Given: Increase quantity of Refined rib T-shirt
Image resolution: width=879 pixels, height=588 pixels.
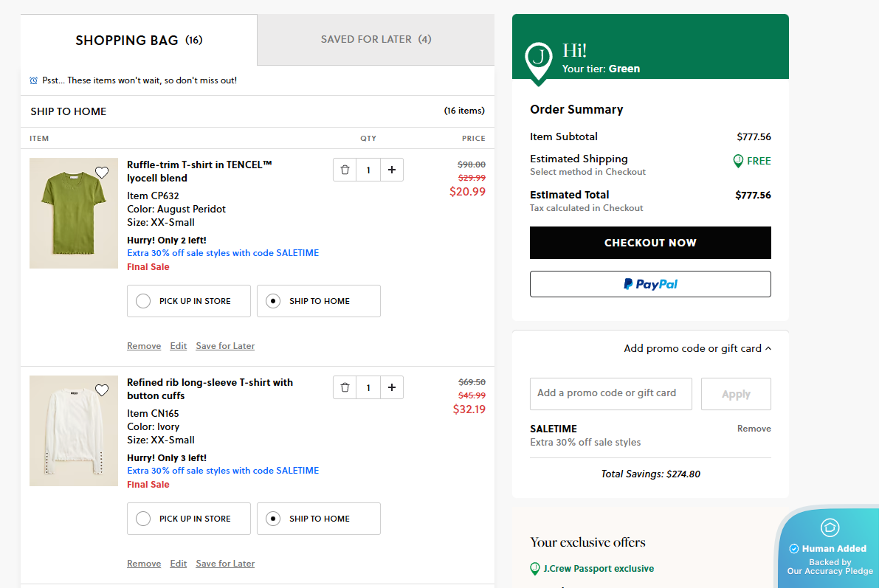Looking at the screenshot, I should (x=391, y=387).
